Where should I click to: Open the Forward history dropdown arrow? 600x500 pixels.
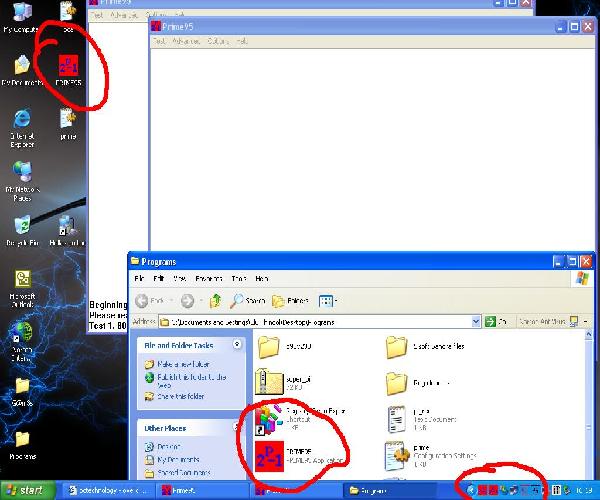[x=201, y=301]
